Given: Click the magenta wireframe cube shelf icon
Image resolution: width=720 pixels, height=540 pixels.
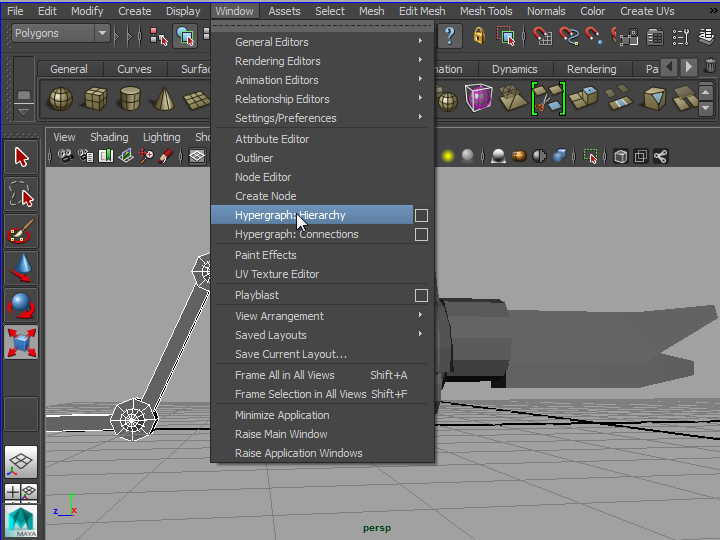Looking at the screenshot, I should [478, 97].
